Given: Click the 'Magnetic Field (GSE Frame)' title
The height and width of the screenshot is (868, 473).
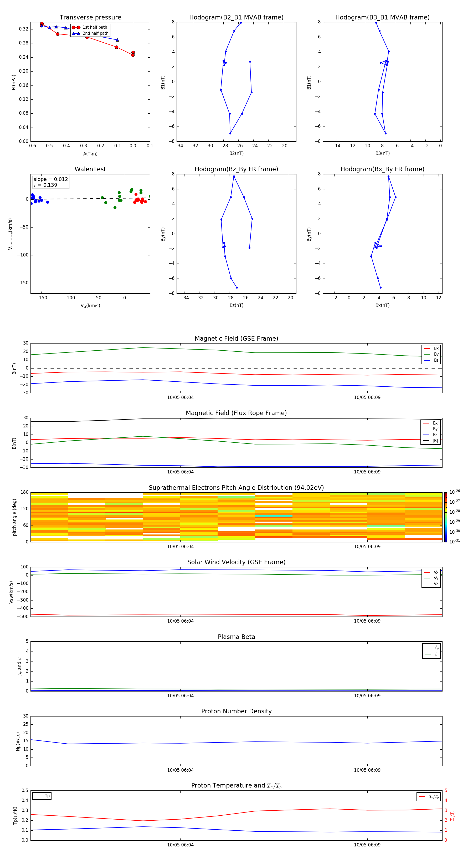Looking at the screenshot, I should pos(236,339).
